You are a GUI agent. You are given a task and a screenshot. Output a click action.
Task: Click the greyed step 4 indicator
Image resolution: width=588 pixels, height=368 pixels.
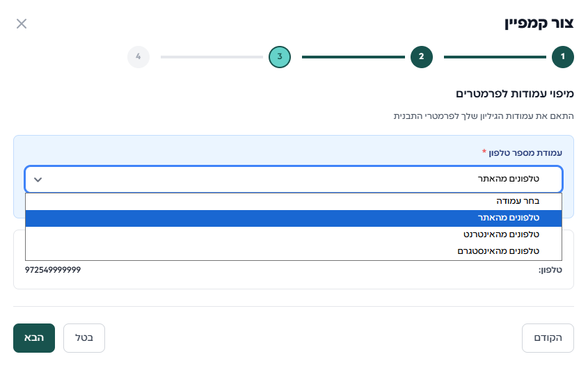138,57
